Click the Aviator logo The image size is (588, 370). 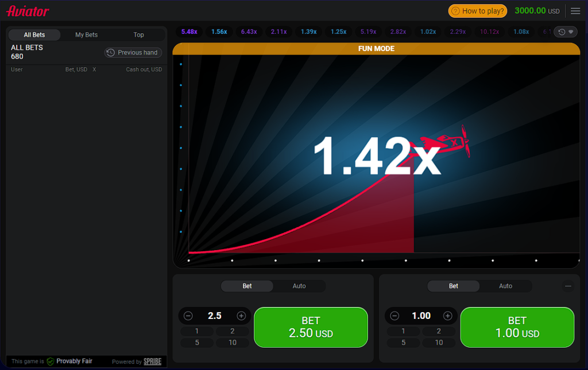coord(28,11)
